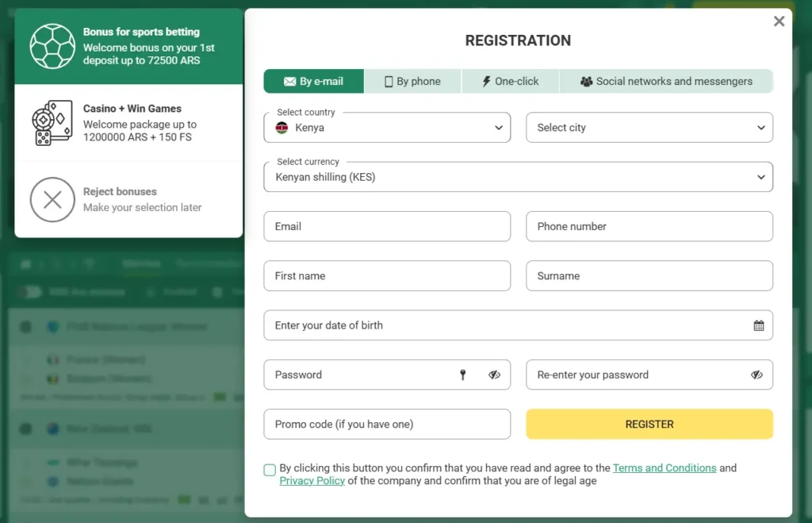
Task: Switch to the By phone tab
Action: click(x=412, y=82)
